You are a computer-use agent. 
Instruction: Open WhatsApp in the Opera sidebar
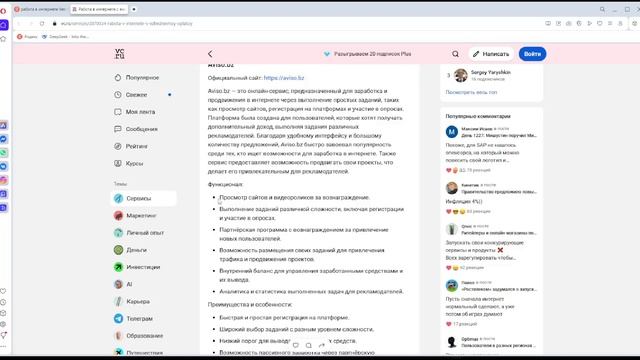3,153
